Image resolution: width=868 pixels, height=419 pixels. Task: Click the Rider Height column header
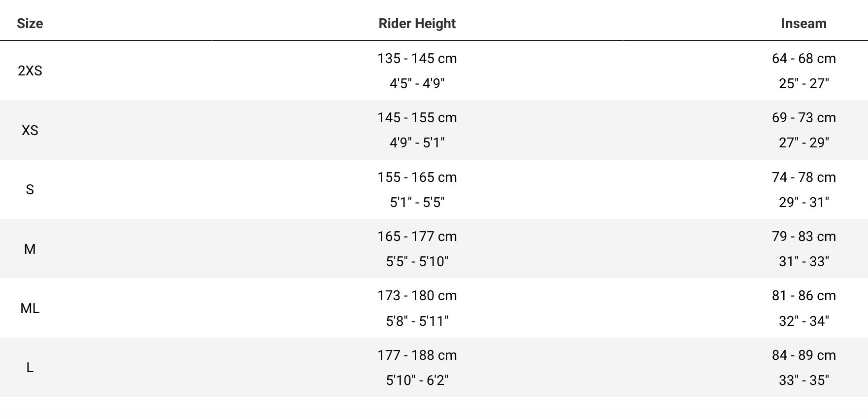(x=417, y=24)
